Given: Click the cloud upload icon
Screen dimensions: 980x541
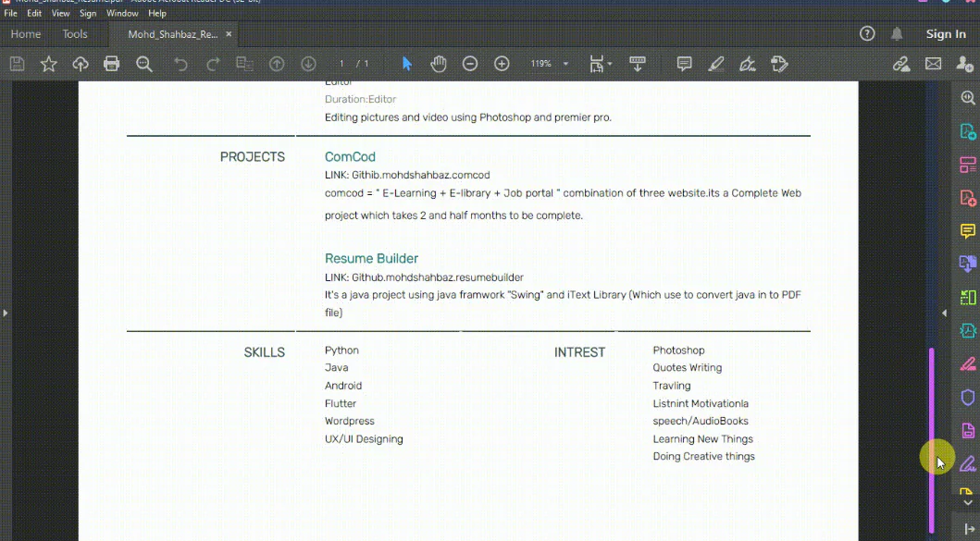Looking at the screenshot, I should tap(81, 64).
